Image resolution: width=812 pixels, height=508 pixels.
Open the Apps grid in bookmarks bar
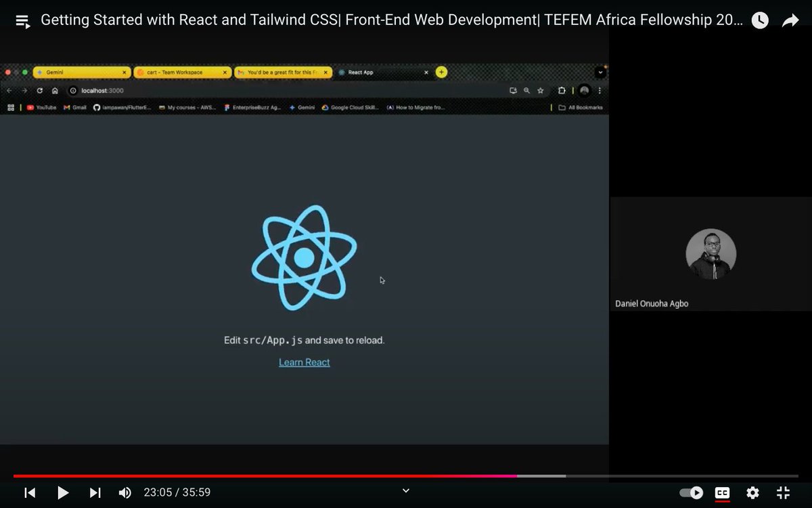tap(11, 107)
